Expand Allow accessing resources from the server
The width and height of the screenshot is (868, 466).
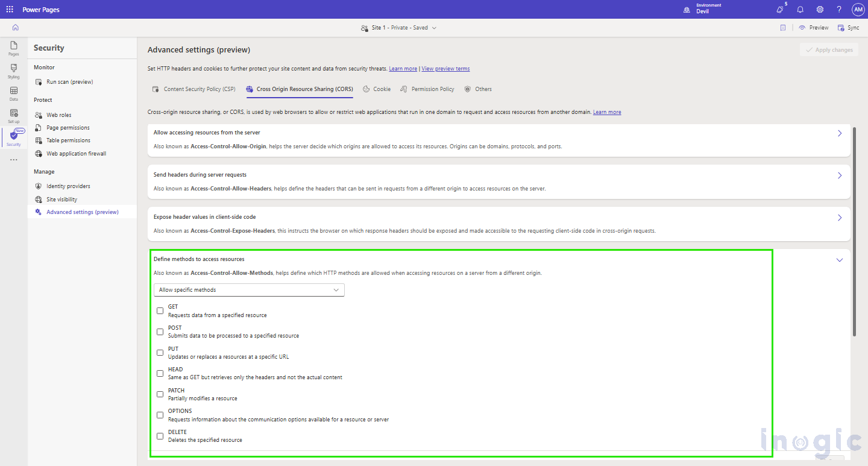coord(840,133)
